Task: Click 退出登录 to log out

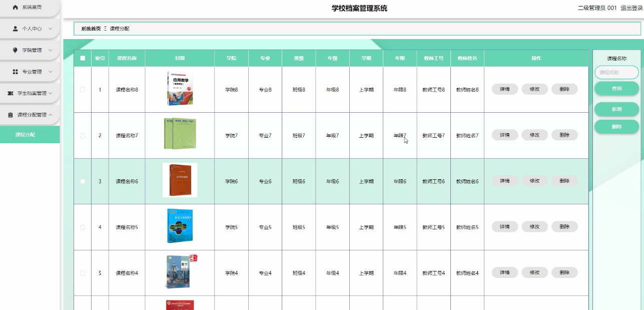Action: tap(631, 8)
